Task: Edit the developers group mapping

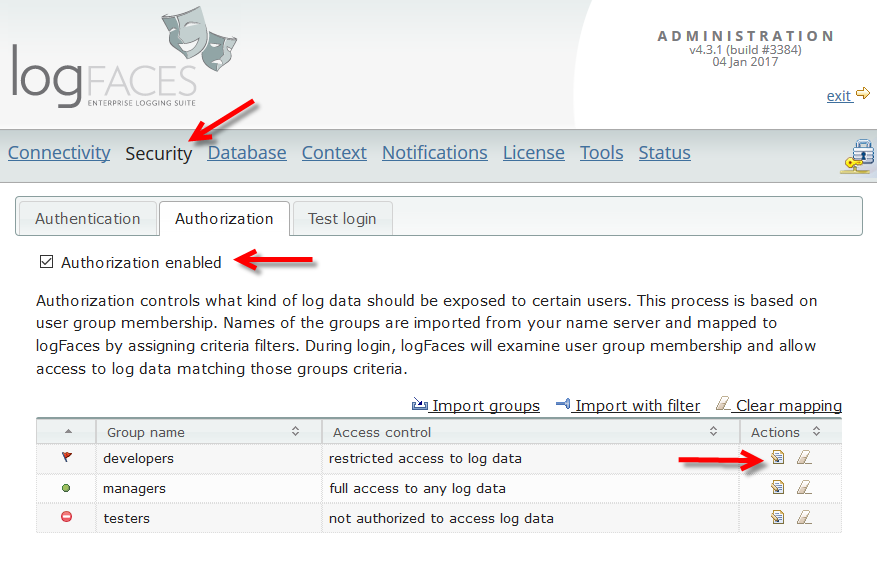Action: point(777,457)
